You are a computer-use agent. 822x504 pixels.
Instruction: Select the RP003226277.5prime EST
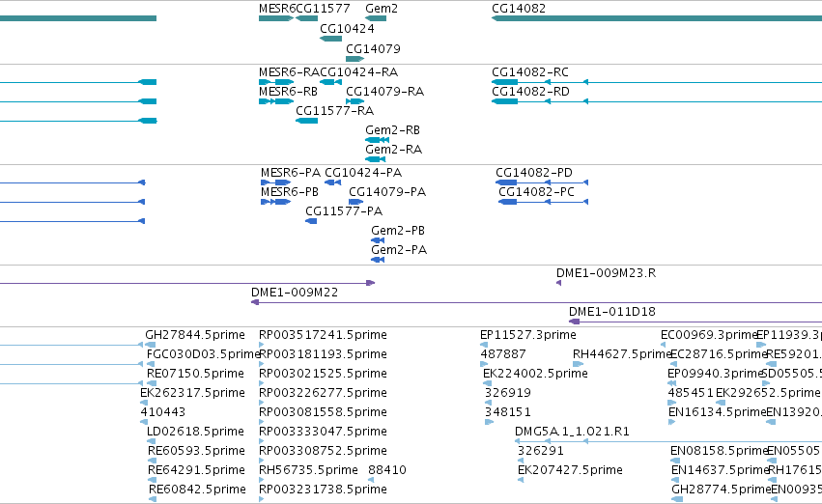[262, 403]
